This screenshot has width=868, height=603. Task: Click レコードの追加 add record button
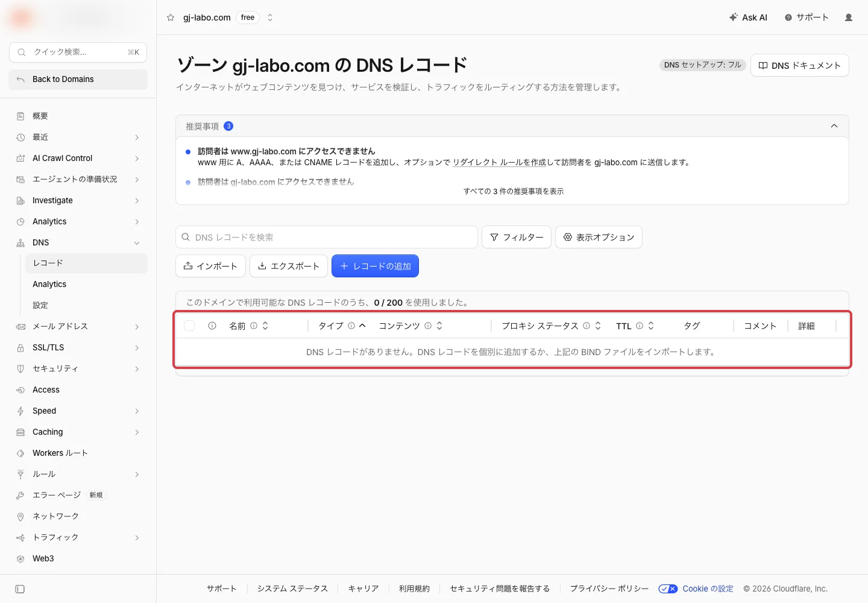coord(375,266)
